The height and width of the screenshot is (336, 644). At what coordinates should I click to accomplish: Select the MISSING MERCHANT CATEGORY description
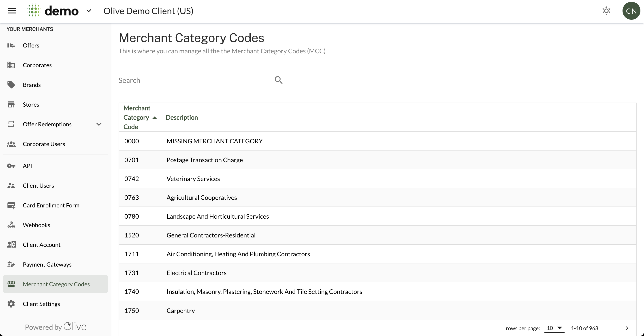[215, 141]
